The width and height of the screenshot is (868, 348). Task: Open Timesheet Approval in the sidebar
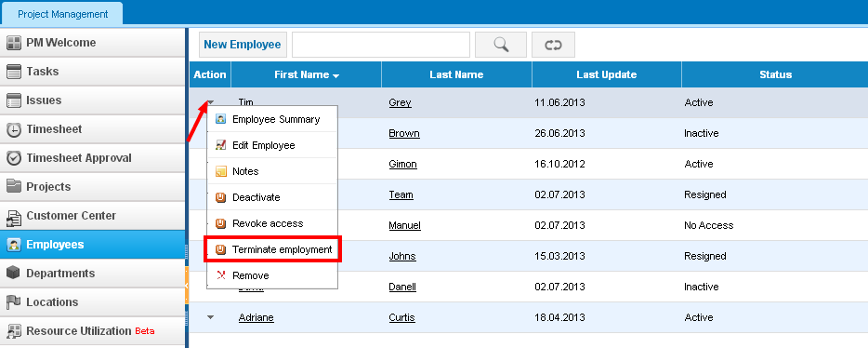[92, 158]
